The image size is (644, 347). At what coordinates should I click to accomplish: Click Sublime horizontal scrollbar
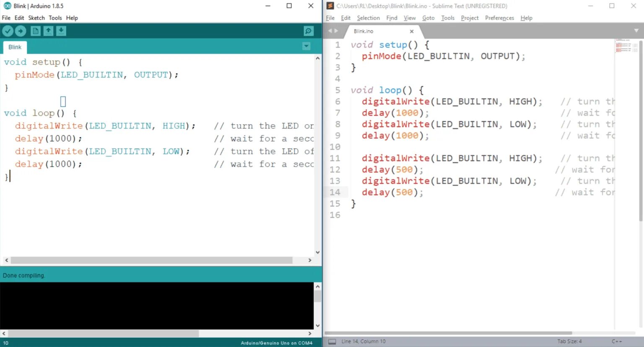click(x=449, y=333)
